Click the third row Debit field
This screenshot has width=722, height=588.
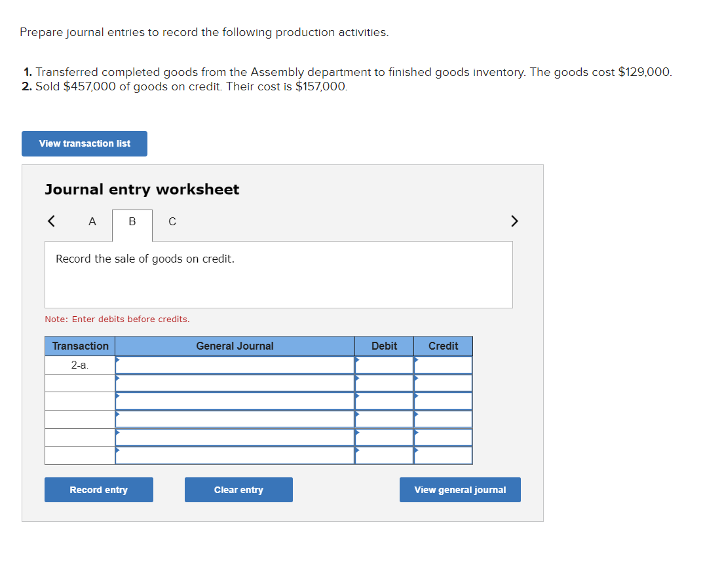[384, 401]
